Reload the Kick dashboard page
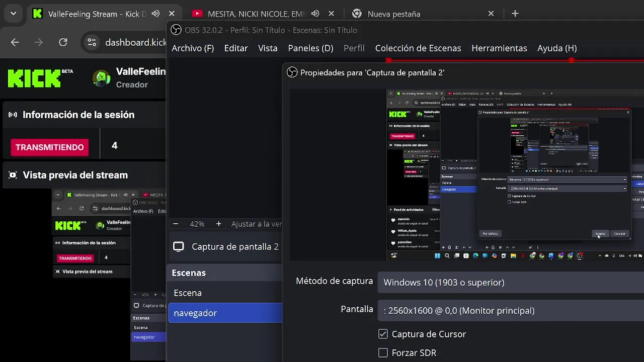Screen dimensions: 644x362 63,42
